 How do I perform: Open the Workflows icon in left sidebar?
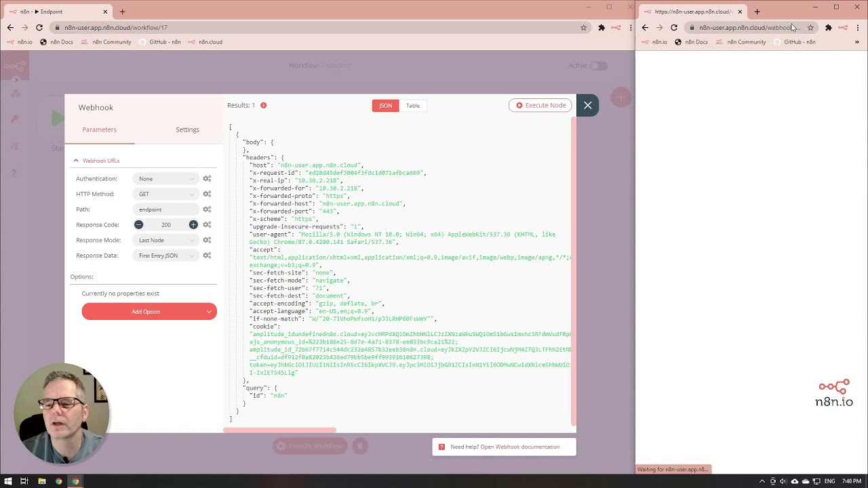click(15, 94)
